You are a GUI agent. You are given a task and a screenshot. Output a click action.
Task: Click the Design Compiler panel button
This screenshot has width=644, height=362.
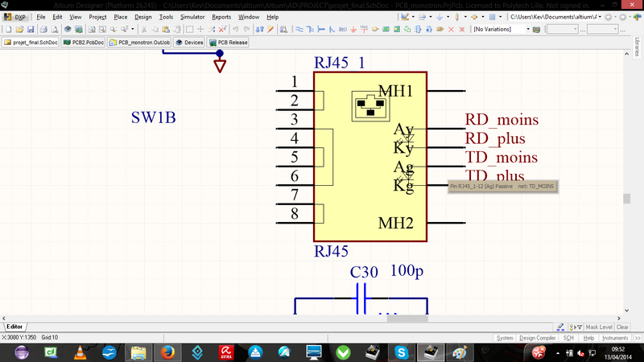tap(539, 338)
